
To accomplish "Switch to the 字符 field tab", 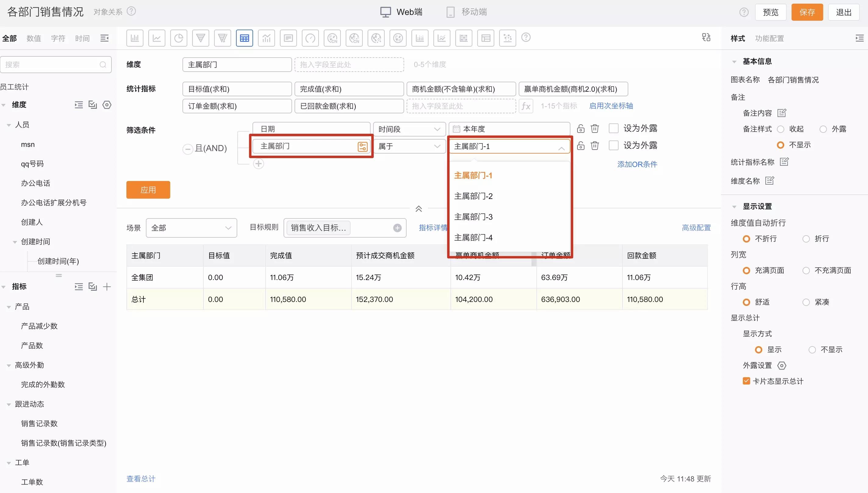I will click(x=58, y=38).
